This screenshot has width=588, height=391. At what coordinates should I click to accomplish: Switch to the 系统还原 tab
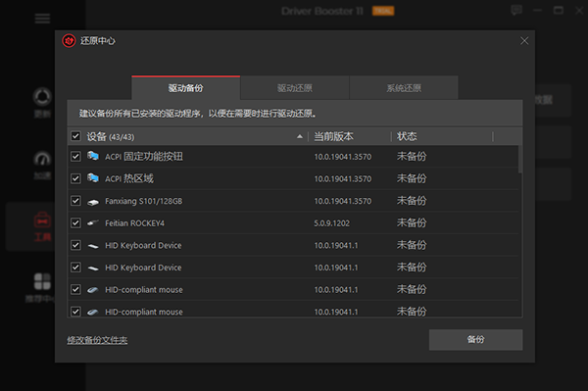coord(404,88)
